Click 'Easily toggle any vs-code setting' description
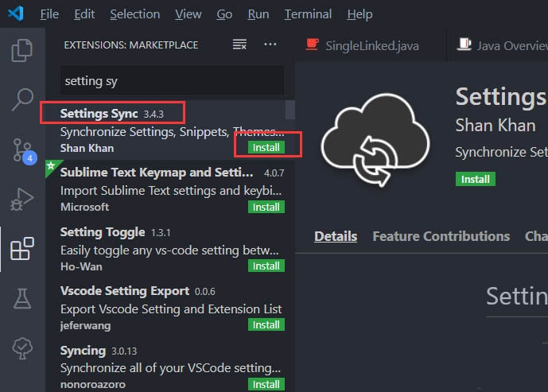548x392 pixels. point(169,250)
